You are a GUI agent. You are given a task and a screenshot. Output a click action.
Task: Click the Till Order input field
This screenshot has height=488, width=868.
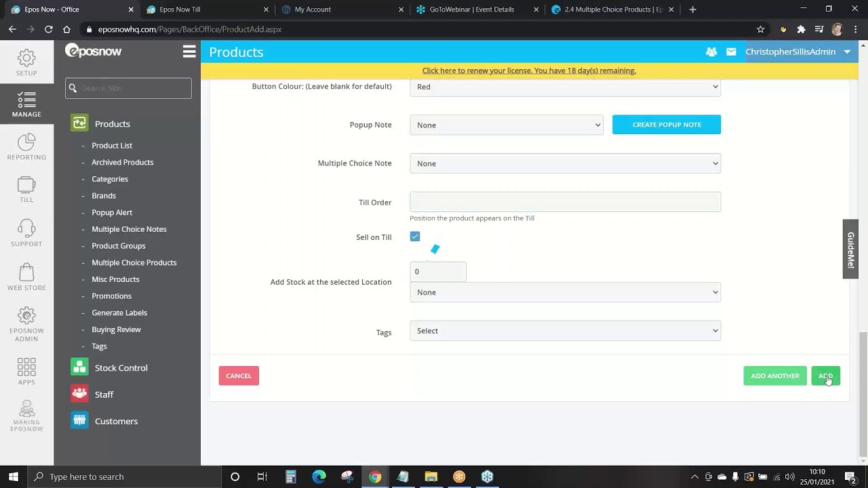coord(565,202)
